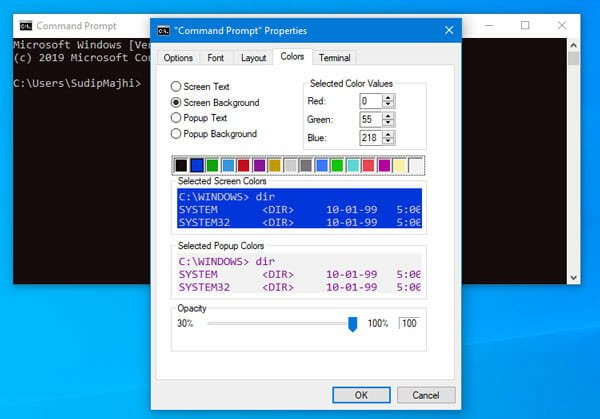Image resolution: width=600 pixels, height=419 pixels.
Task: Increase the Red value with up arrow
Action: tap(388, 97)
